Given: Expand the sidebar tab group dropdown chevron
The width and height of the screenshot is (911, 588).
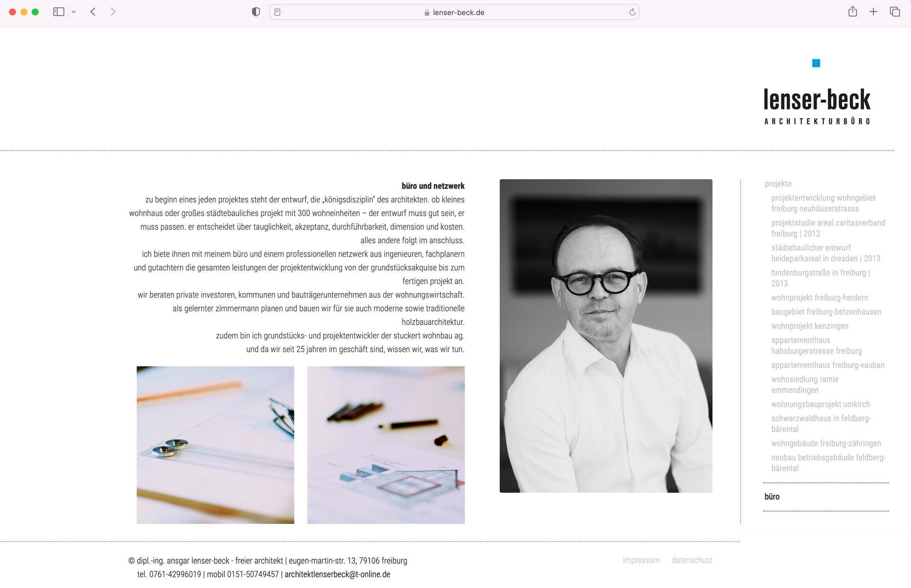Looking at the screenshot, I should coord(74,12).
